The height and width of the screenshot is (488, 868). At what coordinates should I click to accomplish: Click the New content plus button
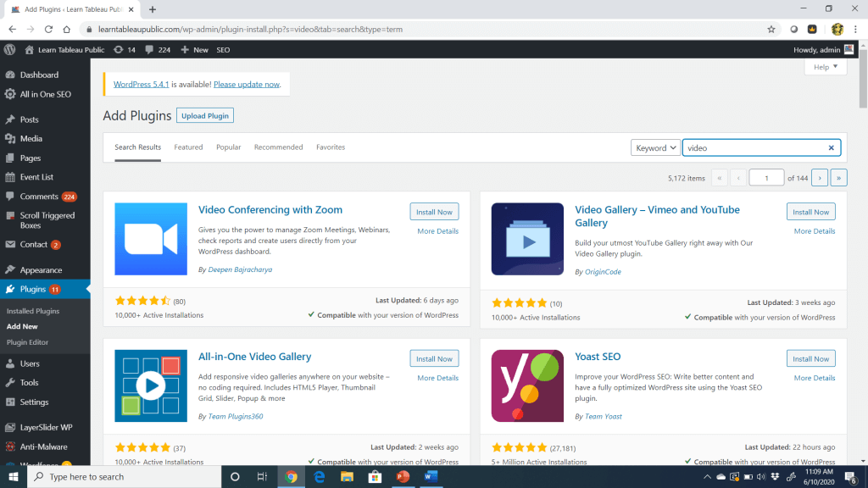pyautogui.click(x=194, y=50)
